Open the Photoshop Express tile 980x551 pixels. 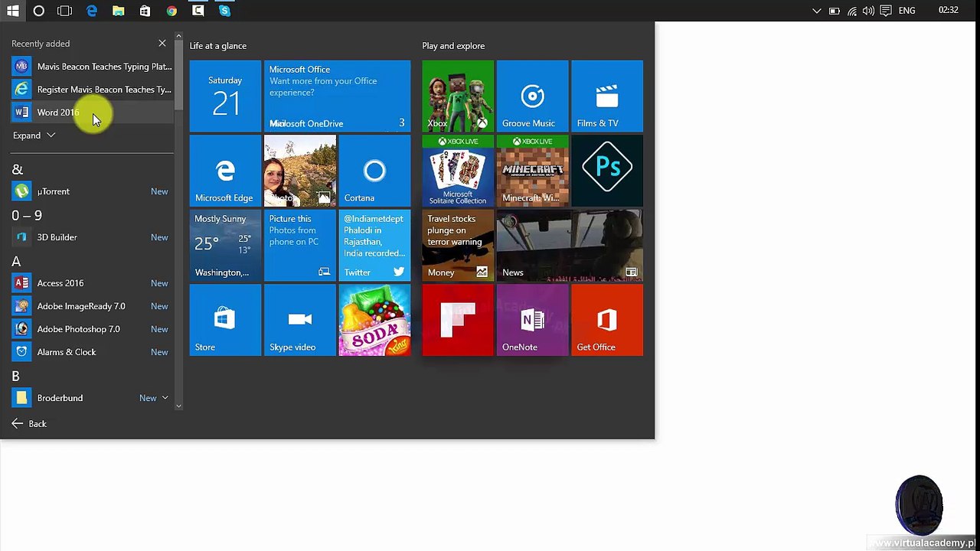point(607,171)
